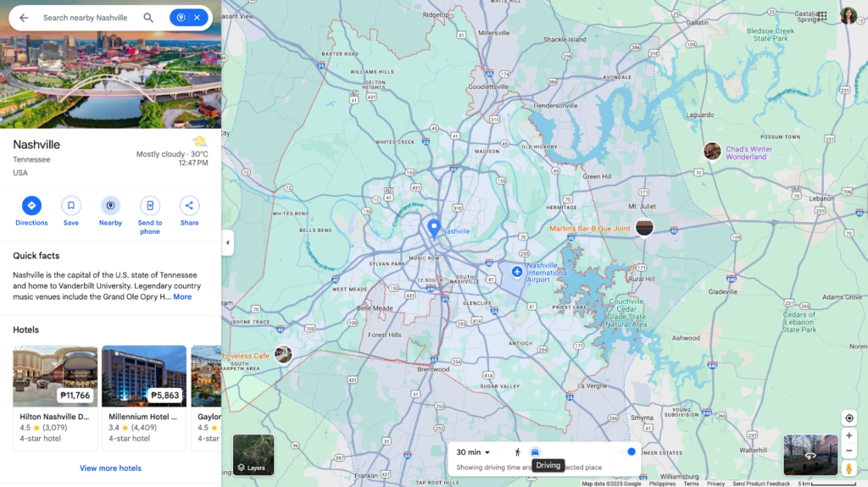
Task: Click the nearby pin chip icon
Action: pyautogui.click(x=181, y=18)
